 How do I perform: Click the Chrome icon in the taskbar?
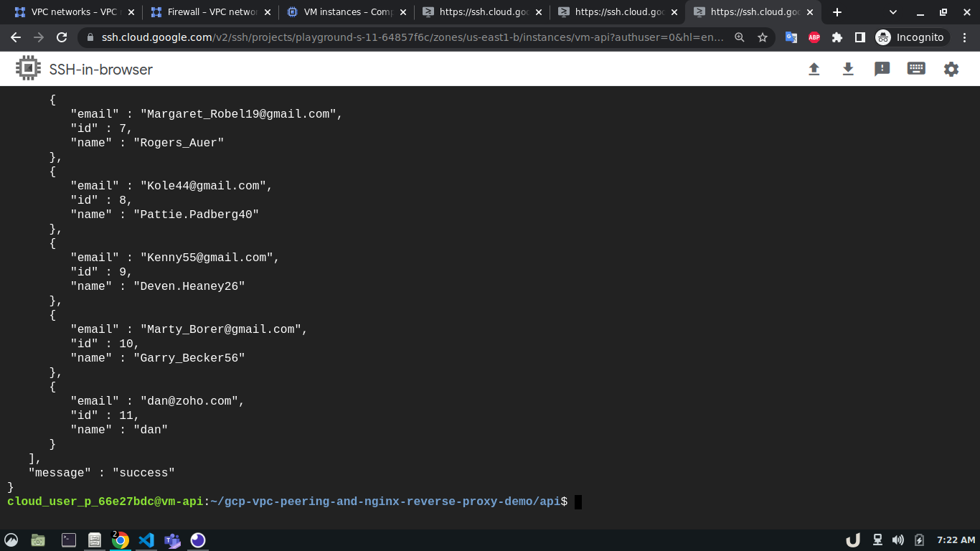click(120, 540)
